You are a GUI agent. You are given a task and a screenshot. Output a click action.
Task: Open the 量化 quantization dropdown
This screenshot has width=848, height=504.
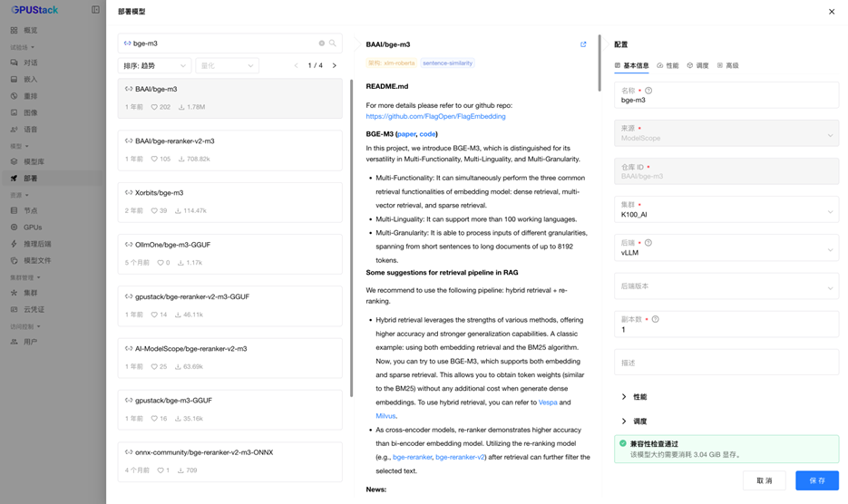(x=227, y=65)
